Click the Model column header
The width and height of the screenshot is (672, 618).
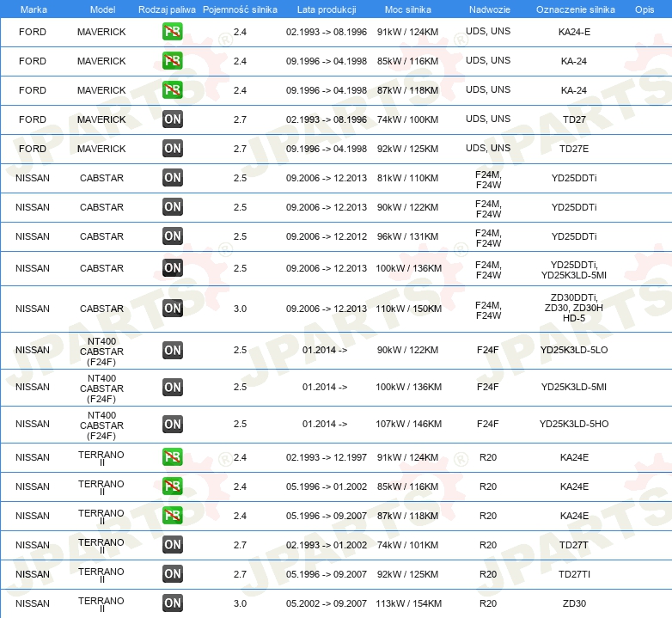[102, 9]
